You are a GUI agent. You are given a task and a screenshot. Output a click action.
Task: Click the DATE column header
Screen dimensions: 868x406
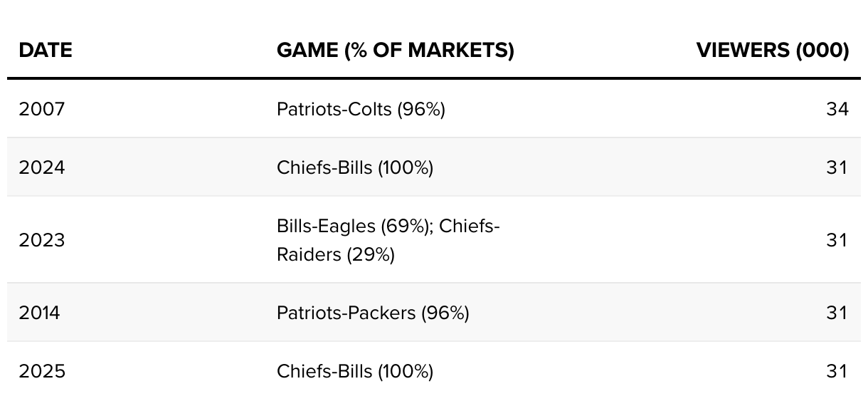46,50
